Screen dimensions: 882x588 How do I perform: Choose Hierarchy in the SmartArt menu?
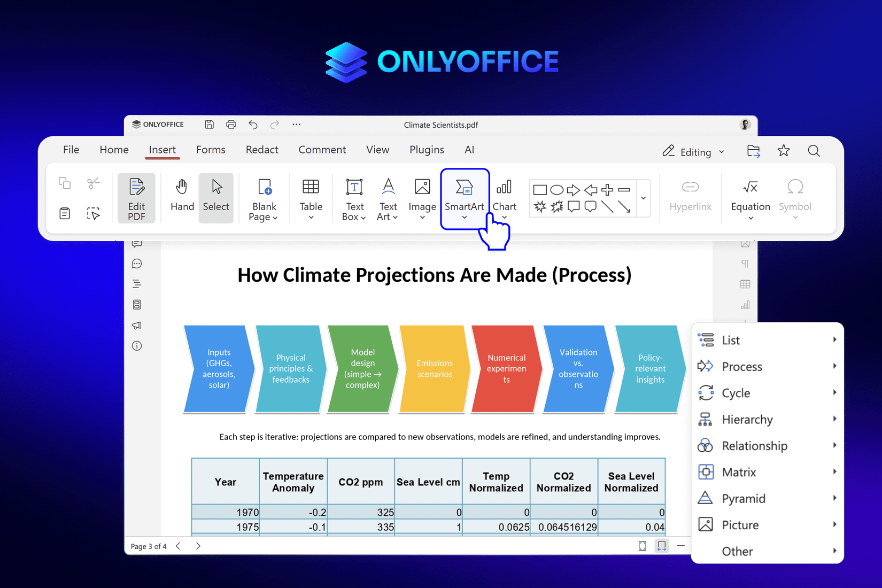pos(768,420)
